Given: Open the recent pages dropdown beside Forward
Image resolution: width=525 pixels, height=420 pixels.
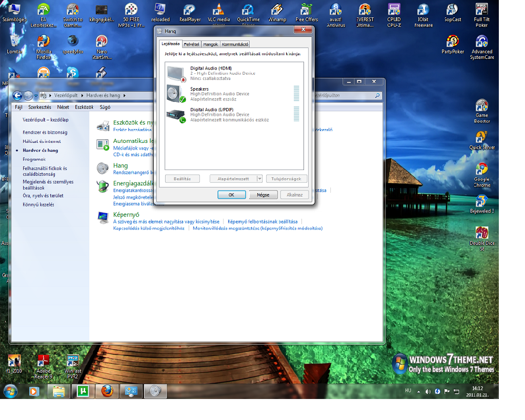Looking at the screenshot, I should (36, 96).
